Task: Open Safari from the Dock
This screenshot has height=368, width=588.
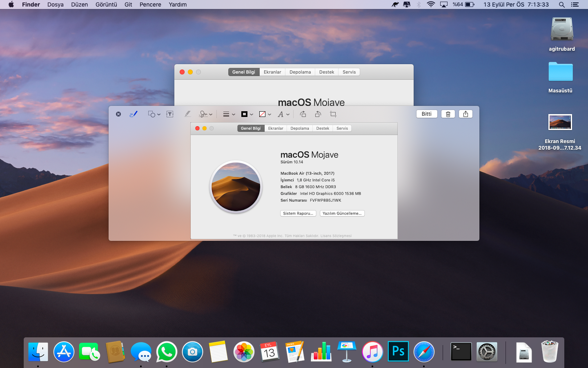Action: click(x=424, y=352)
